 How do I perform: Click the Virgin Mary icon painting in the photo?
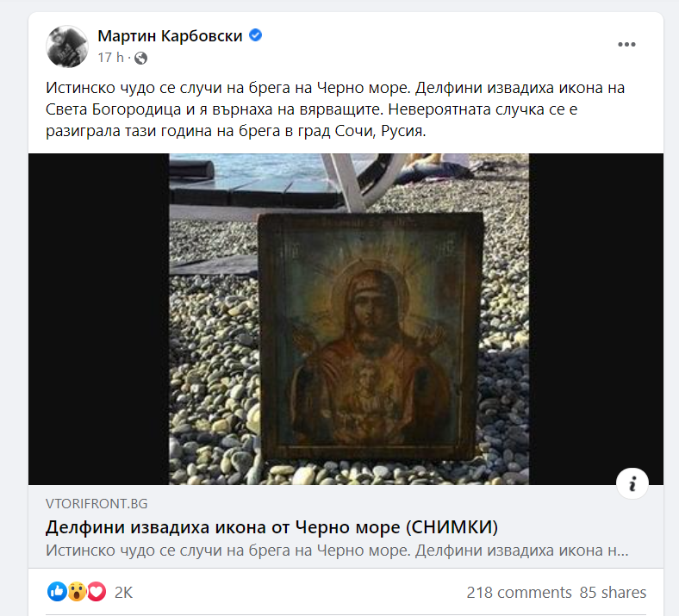(371, 336)
